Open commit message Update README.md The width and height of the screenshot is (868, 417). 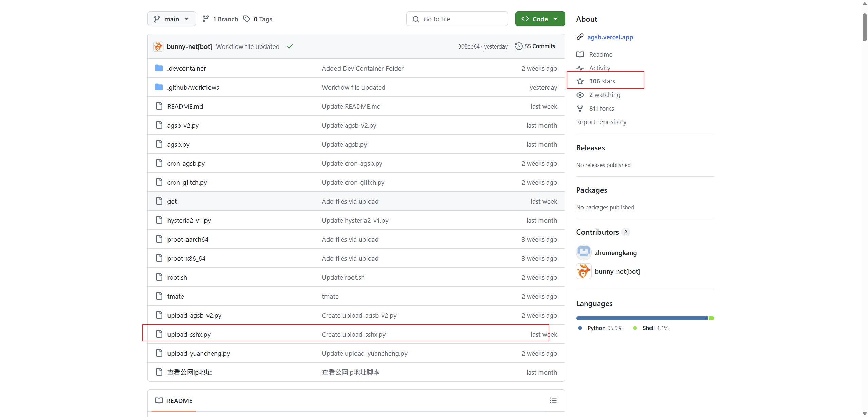(351, 106)
